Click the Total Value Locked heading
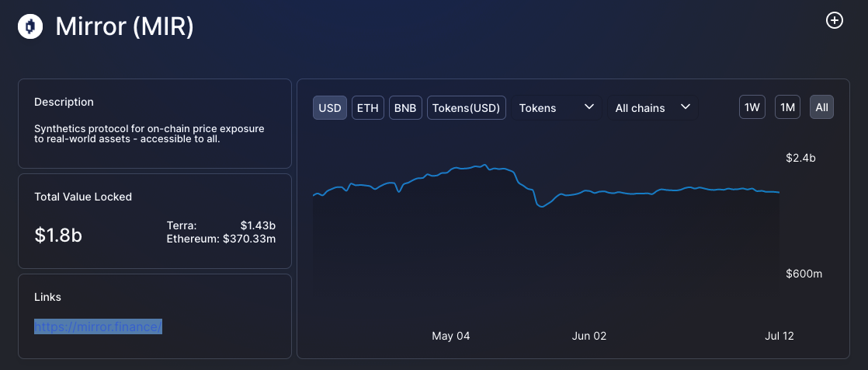 click(x=83, y=197)
